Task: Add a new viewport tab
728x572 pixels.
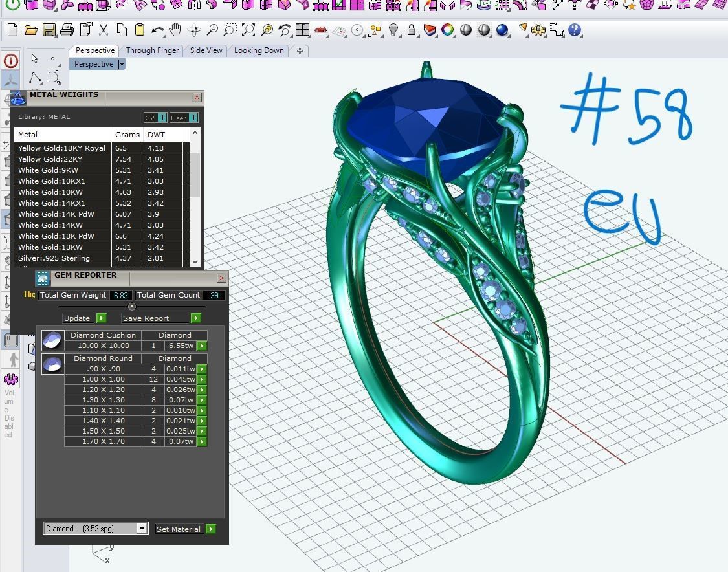Action: pos(300,50)
